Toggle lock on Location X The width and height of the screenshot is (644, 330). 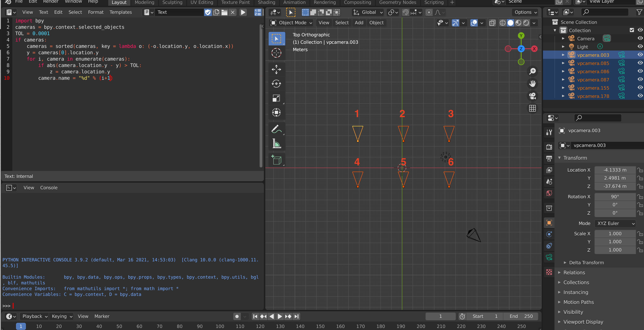click(640, 170)
